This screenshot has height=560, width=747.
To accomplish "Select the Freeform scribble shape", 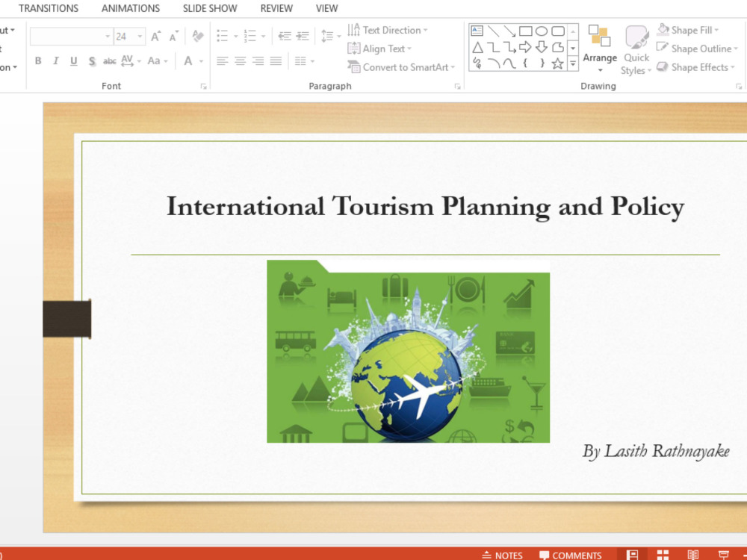I will (x=477, y=63).
